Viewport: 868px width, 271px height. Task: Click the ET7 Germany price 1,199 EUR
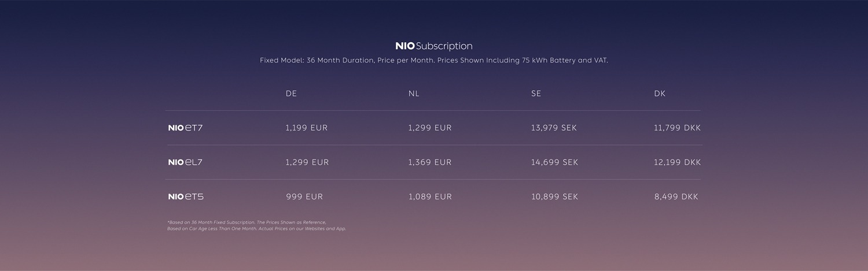pyautogui.click(x=307, y=128)
